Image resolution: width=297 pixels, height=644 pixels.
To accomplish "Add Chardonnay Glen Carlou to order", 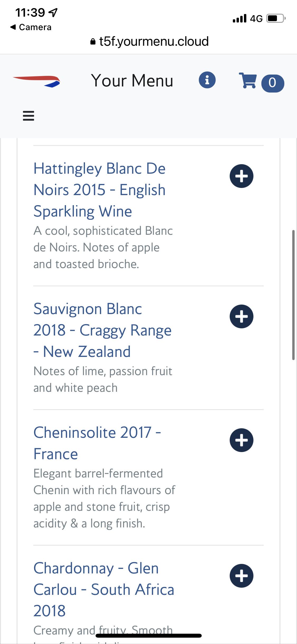I will [241, 576].
